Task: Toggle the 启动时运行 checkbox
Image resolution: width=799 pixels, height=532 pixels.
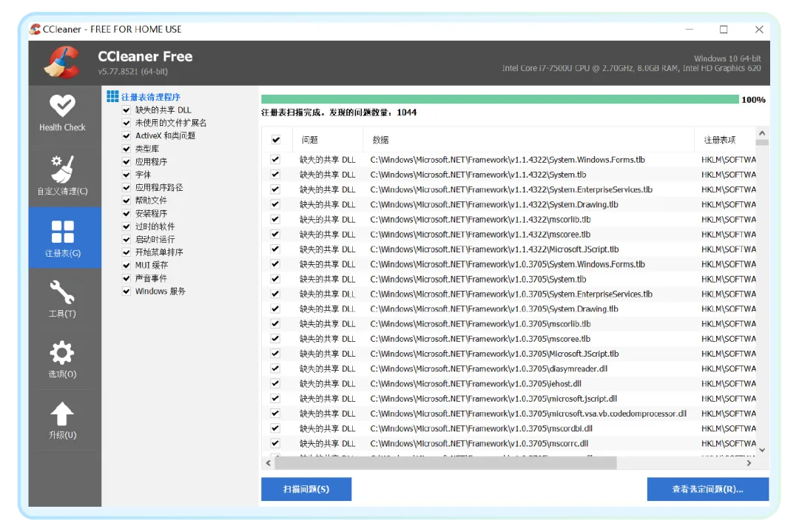Action: (127, 240)
